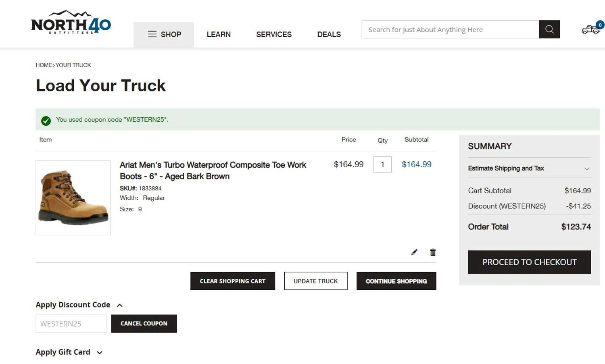Click the North 40 Outfitters logo

[71, 23]
